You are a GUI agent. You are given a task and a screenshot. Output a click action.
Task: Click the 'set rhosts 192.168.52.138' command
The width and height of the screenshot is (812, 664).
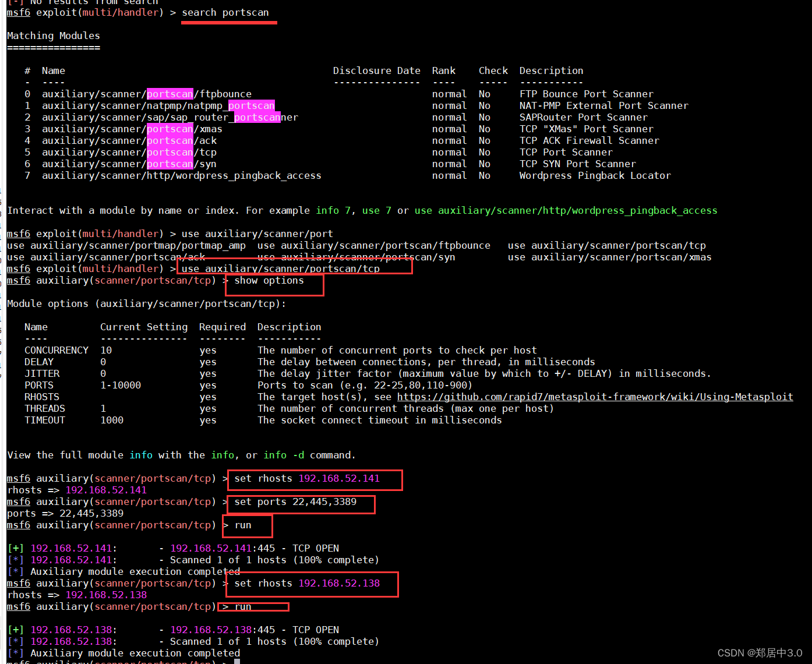coord(307,583)
